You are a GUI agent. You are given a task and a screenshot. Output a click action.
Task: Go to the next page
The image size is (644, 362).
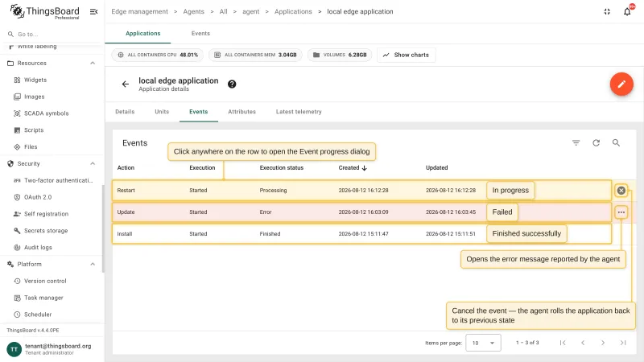click(603, 343)
